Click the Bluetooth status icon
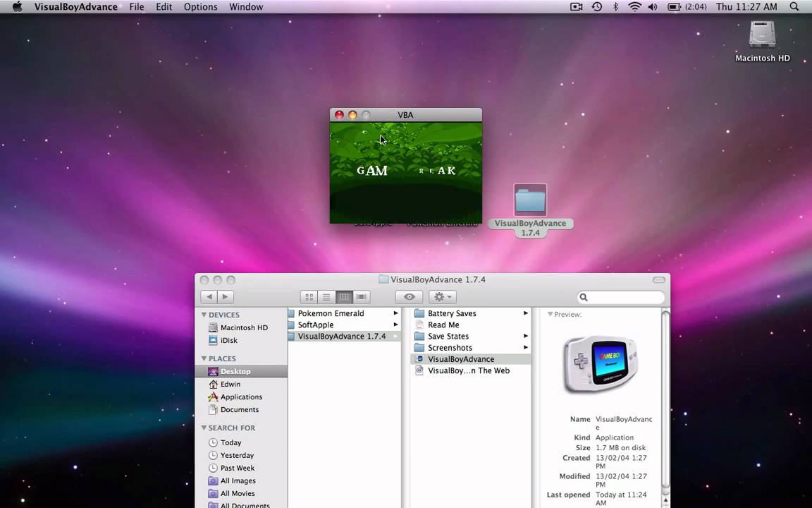Screen dimensions: 812x508 [616, 7]
